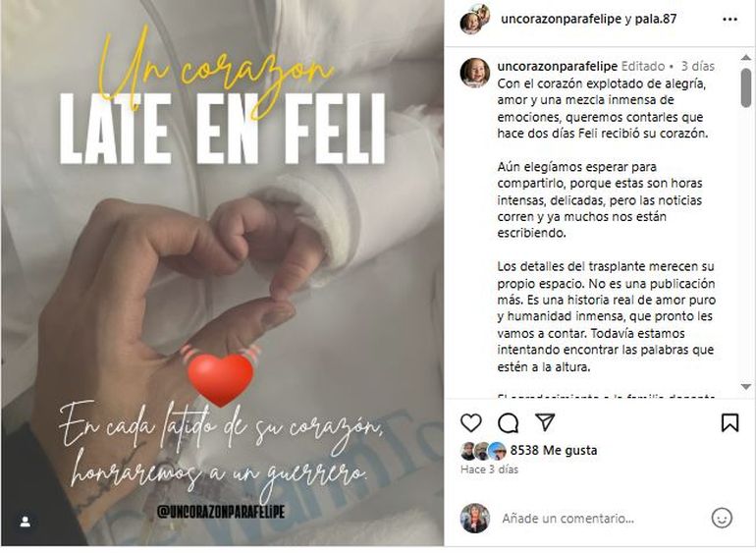The height and width of the screenshot is (553, 756).
Task: Share post using paper plane icon
Action: 545,422
